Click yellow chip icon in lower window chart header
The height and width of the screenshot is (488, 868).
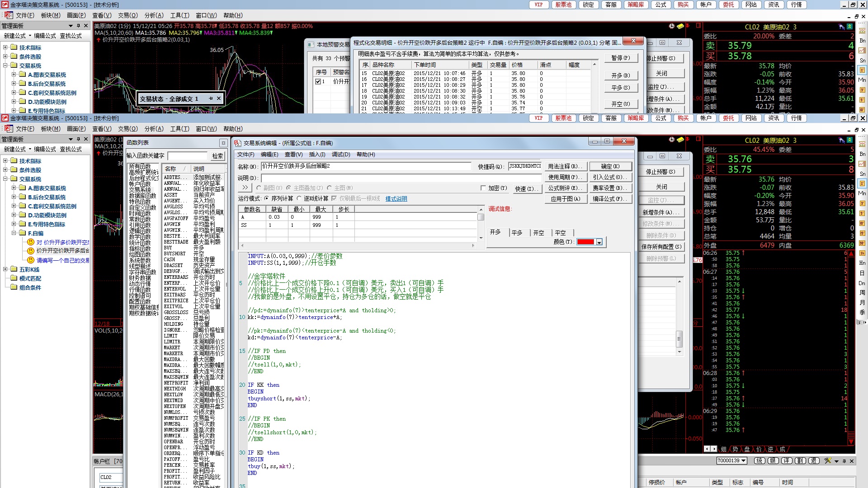click(x=680, y=140)
